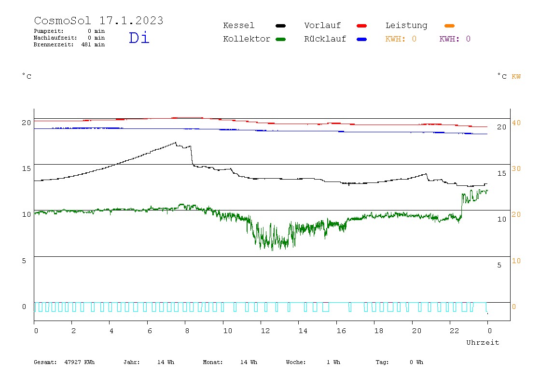Click the orange "30" KW axis label
554x392 pixels.
coord(516,168)
